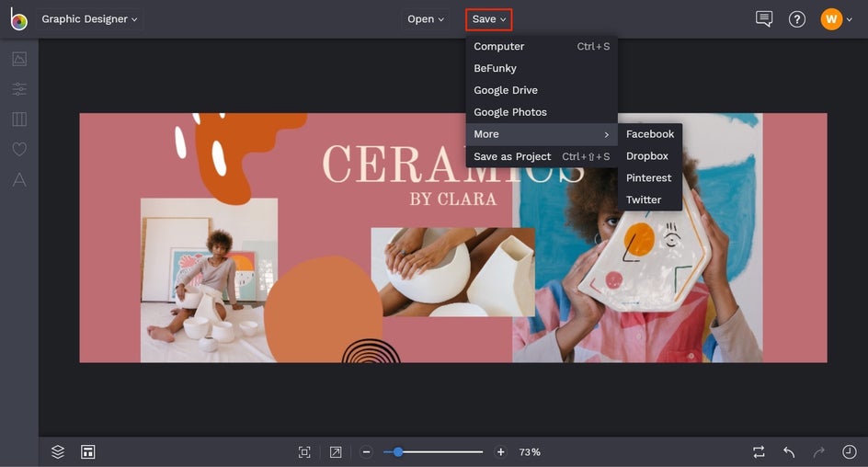Open the feedback chat icon
The width and height of the screenshot is (868, 467).
764,18
